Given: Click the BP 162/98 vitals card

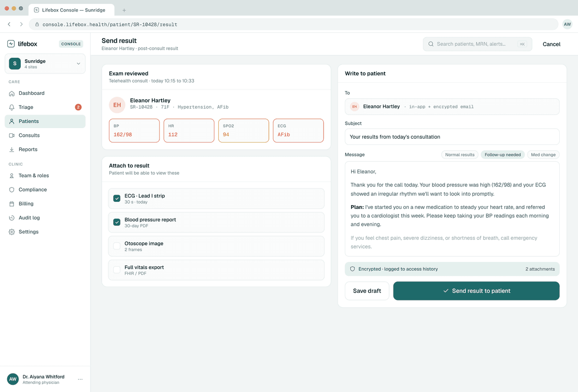Looking at the screenshot, I should point(134,131).
